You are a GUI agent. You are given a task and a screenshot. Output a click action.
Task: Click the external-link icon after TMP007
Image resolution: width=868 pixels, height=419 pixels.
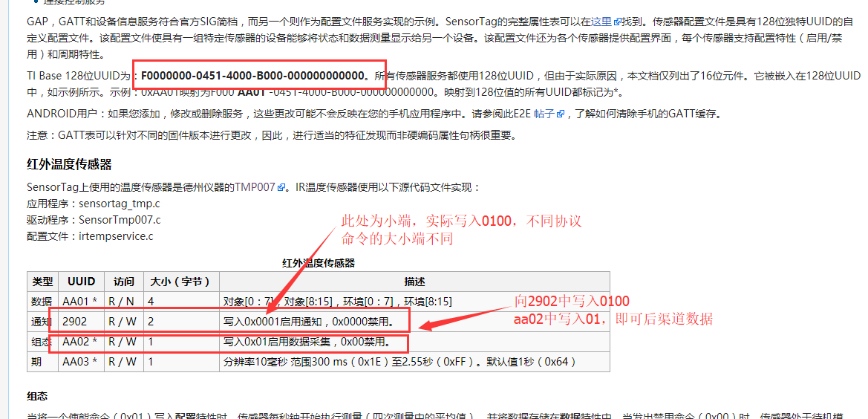[281, 188]
